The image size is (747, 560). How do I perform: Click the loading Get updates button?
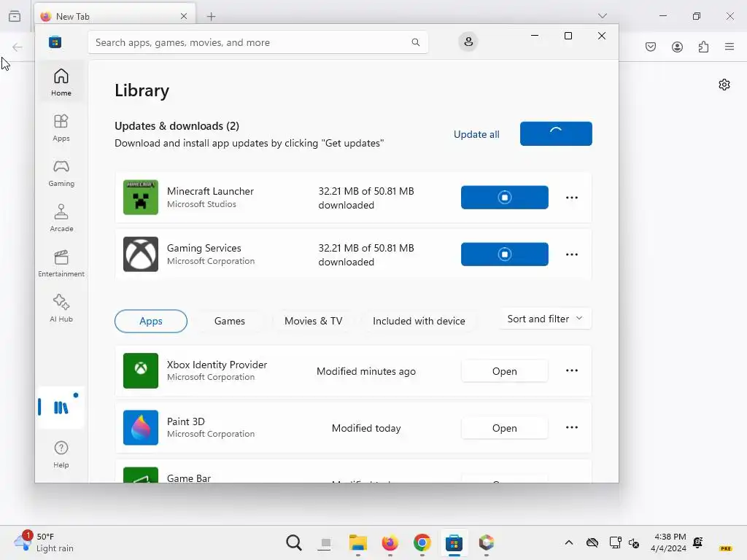coord(556,134)
